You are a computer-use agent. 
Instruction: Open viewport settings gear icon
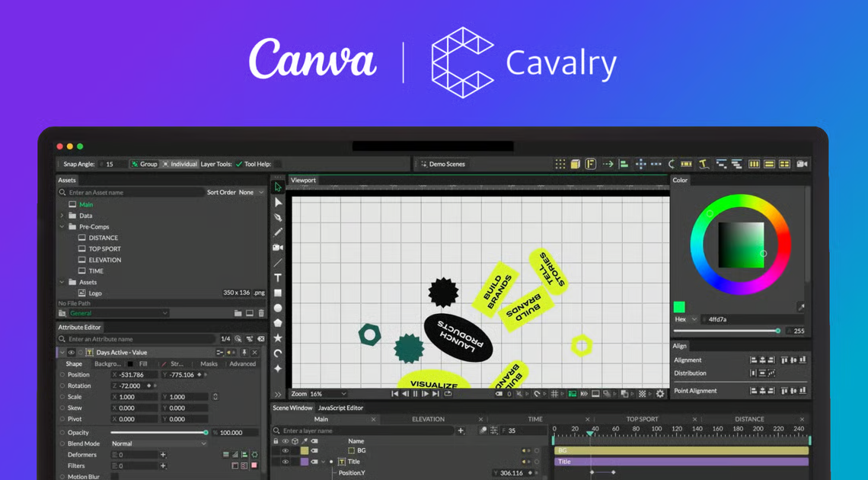[x=660, y=394]
